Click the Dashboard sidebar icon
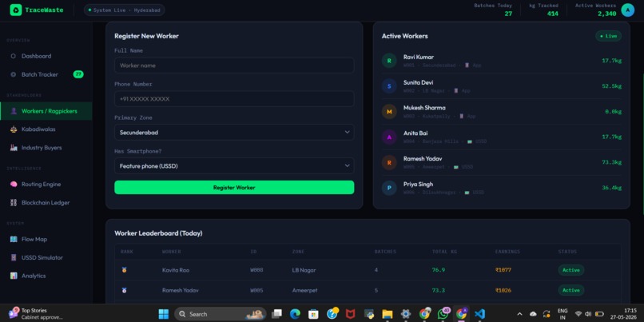Image resolution: width=644 pixels, height=322 pixels. 13,56
